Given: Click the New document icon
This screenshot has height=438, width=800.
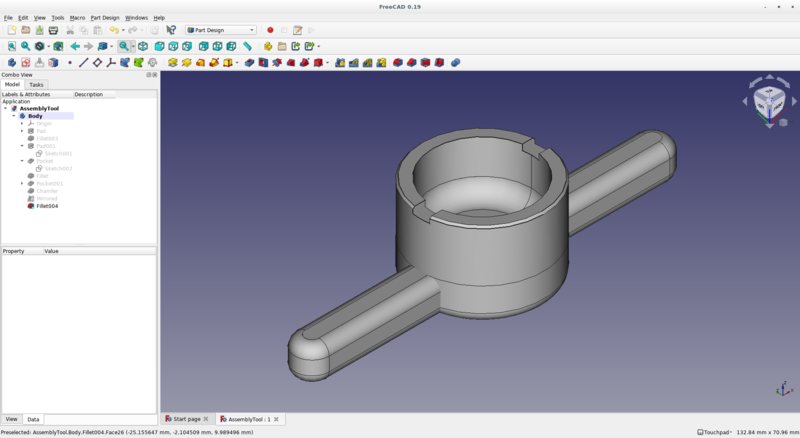Looking at the screenshot, I should point(11,30).
